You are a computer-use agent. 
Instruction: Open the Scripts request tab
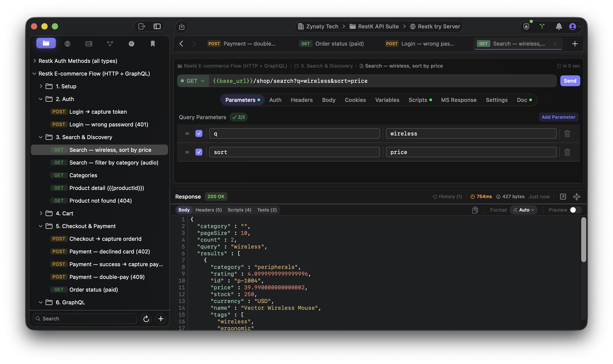420,100
